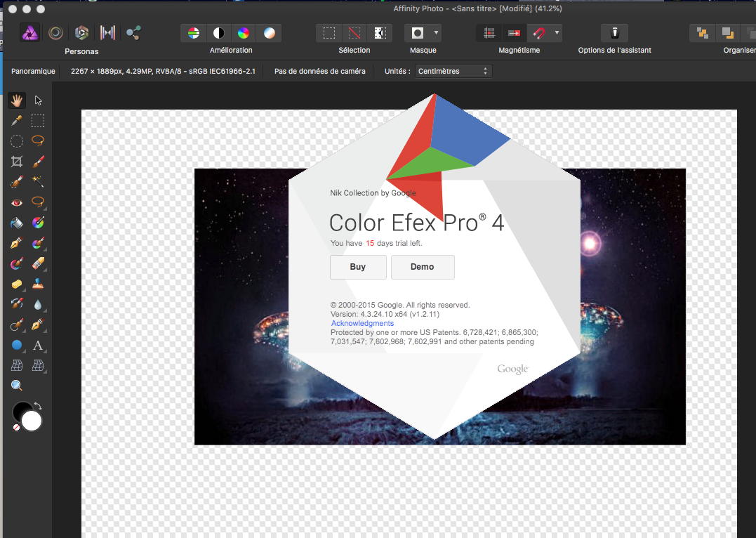Select the lasso tool beside Red Eye
The width and height of the screenshot is (756, 538).
click(x=38, y=202)
